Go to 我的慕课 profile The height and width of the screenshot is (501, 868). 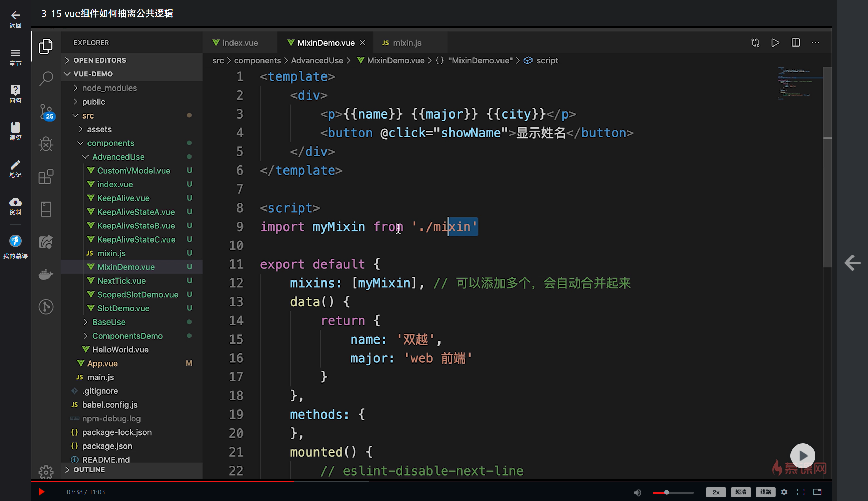point(15,247)
